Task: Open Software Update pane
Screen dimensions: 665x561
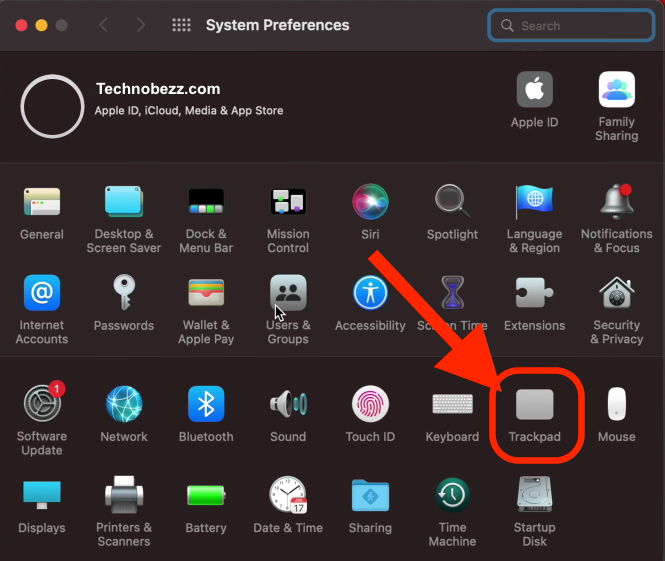Action: click(x=42, y=404)
